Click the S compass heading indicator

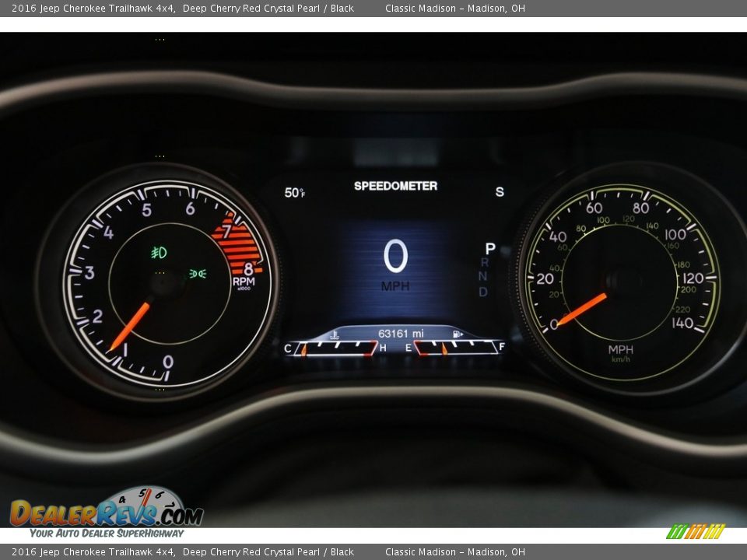(x=500, y=192)
